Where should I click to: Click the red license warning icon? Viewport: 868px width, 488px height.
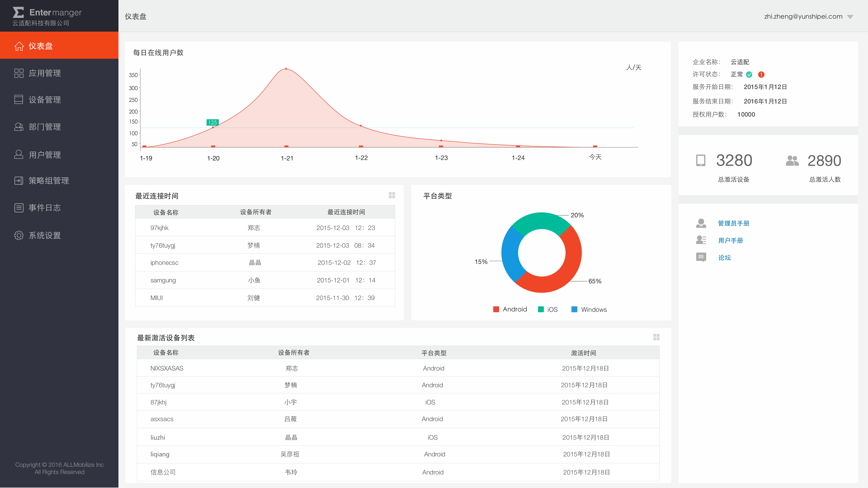coord(761,74)
